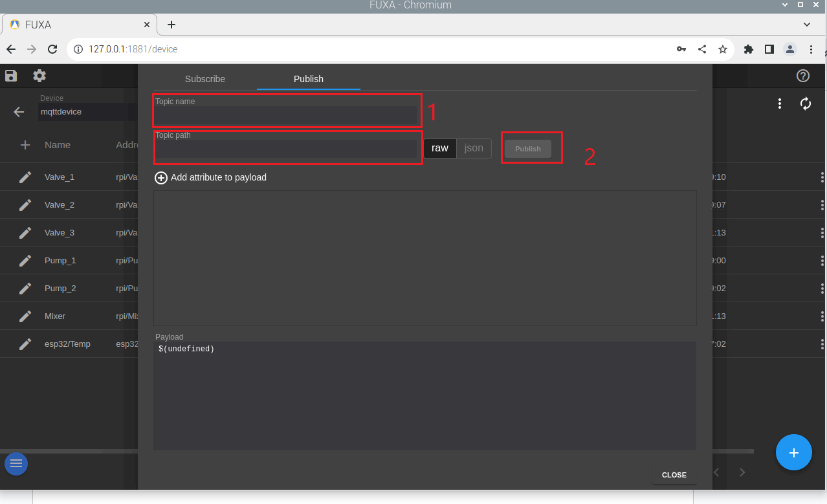827x504 pixels.
Task: Switch payload format to json
Action: pos(474,148)
